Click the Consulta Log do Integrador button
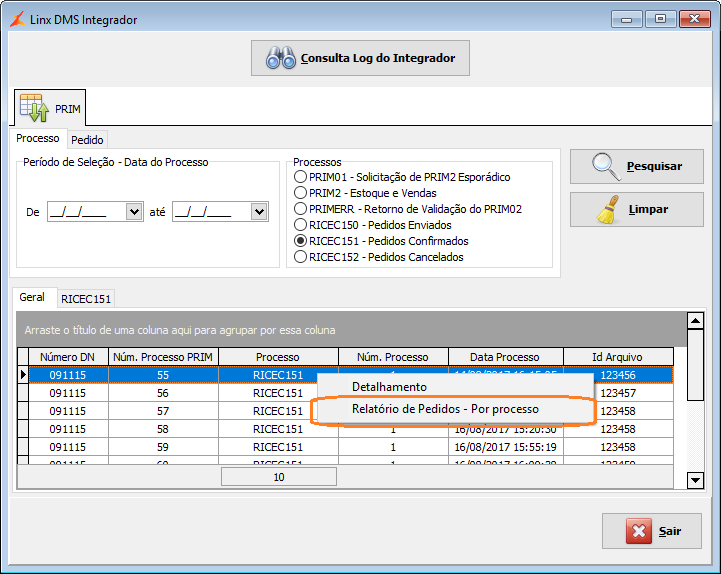721x574 pixels. (x=360, y=58)
